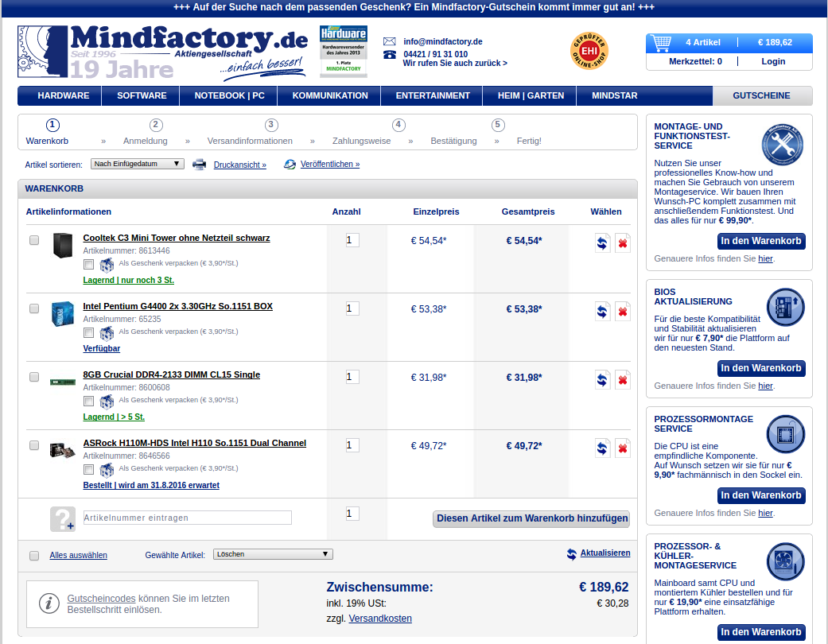This screenshot has height=644, width=828.
Task: Click the Login link
Action: (773, 61)
